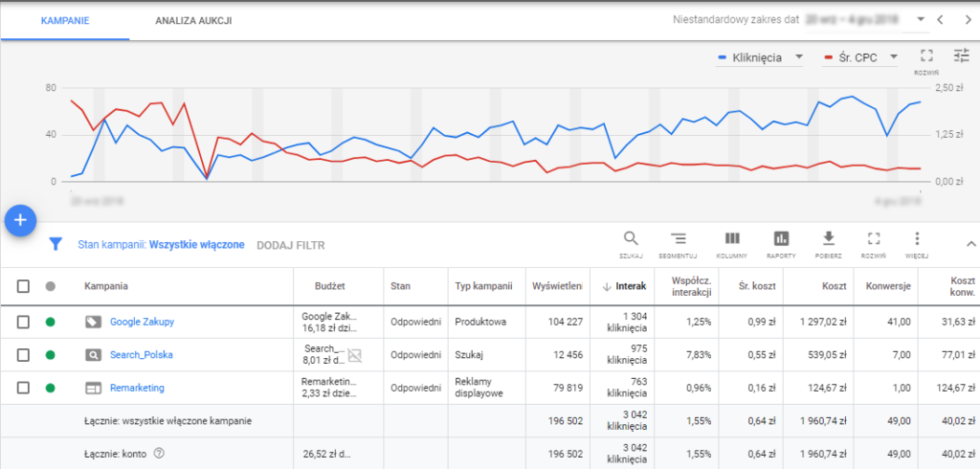
Task: Tick the Google Zakupy campaign checkbox
Action: [24, 323]
